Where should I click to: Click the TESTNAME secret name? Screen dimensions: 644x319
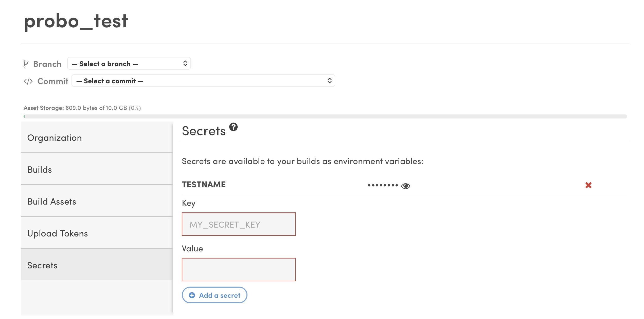pyautogui.click(x=204, y=185)
